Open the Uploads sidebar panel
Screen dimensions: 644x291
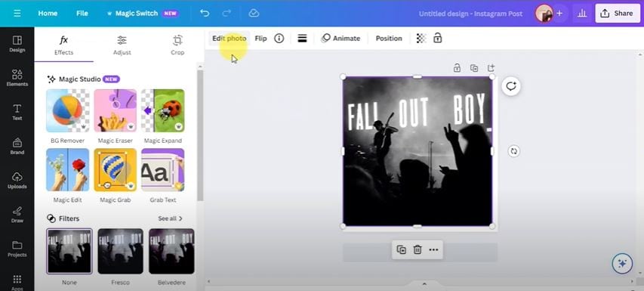pos(17,181)
